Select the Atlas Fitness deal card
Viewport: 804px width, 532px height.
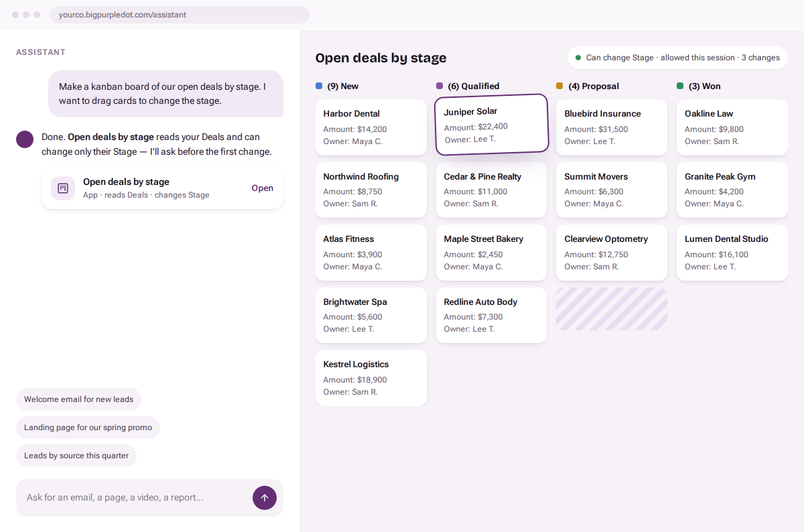pos(371,253)
